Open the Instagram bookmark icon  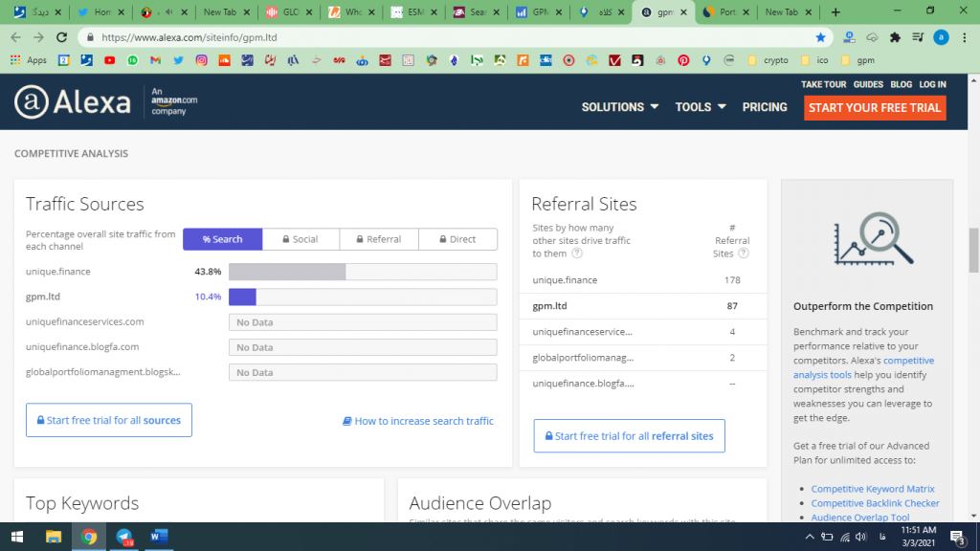[x=201, y=60]
